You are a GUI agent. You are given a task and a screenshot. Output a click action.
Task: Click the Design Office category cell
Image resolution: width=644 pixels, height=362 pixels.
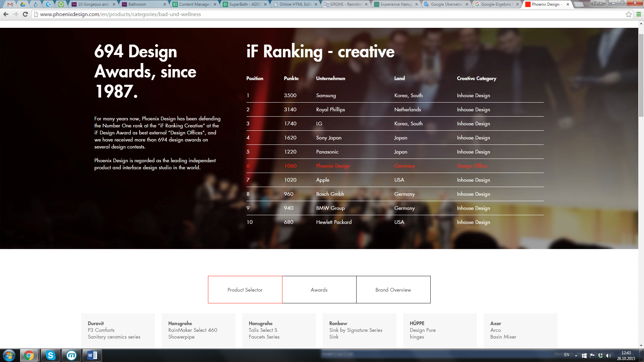472,166
